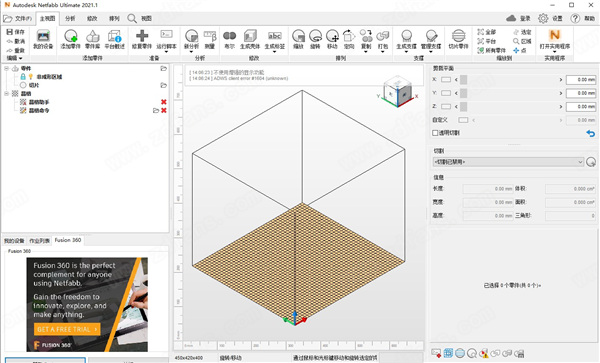Expand Generate Support (生成支撑) dropdown arrow
The image size is (600, 363).
(x=406, y=52)
